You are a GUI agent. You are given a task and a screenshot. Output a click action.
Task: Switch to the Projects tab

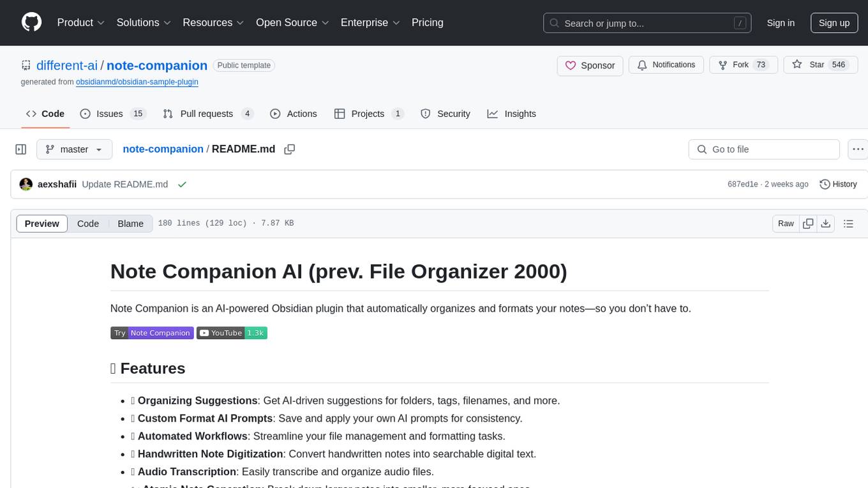[x=369, y=114]
